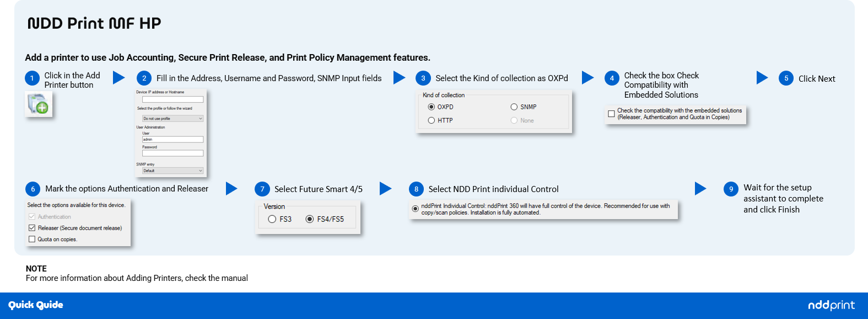The image size is (868, 319).
Task: Click the step 7 number badge
Action: click(262, 189)
